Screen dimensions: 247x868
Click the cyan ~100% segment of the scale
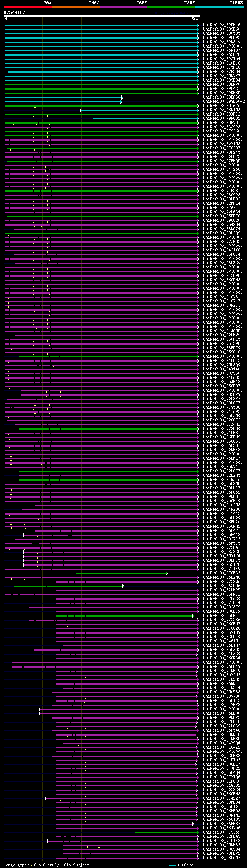click(219, 7)
